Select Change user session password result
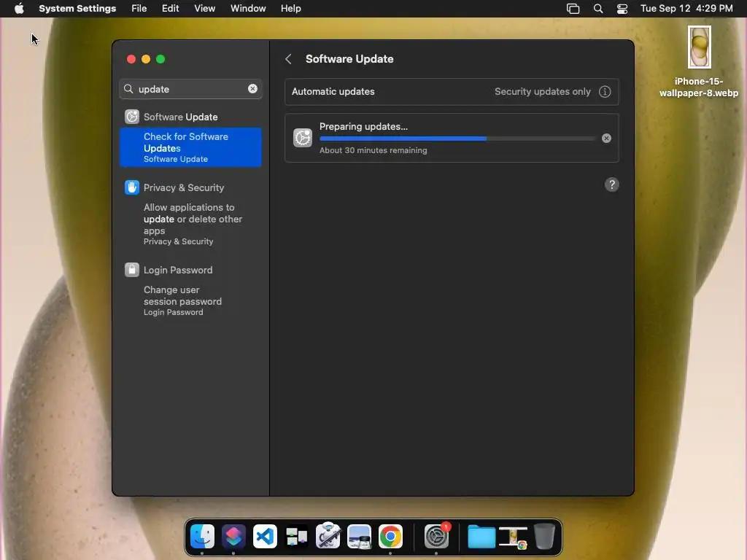Image resolution: width=747 pixels, height=560 pixels. click(x=190, y=300)
